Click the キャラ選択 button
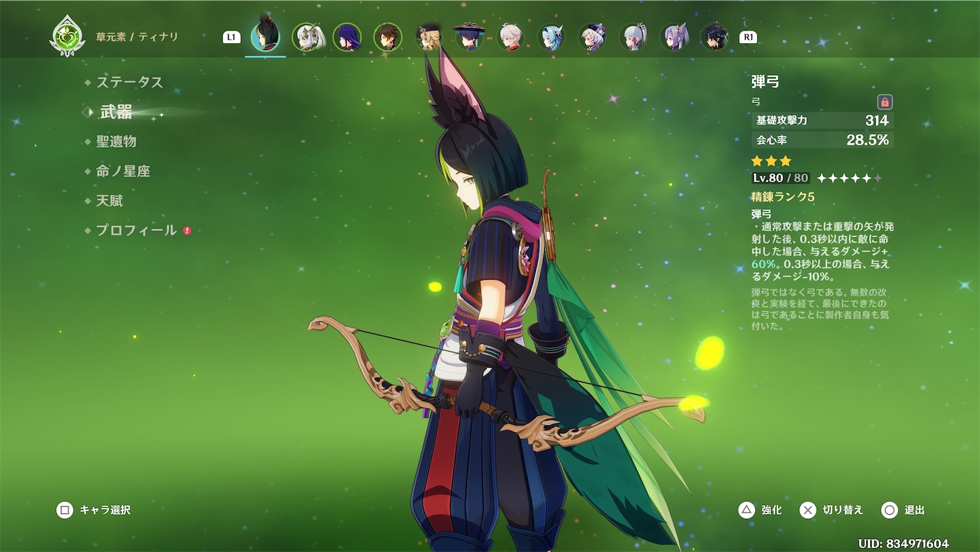 tap(94, 510)
